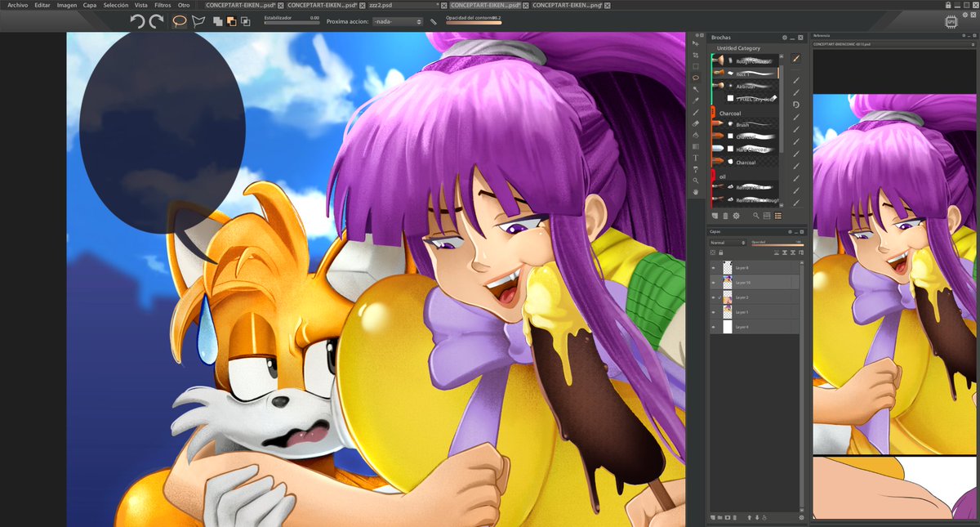Select the Text tool

(x=696, y=158)
